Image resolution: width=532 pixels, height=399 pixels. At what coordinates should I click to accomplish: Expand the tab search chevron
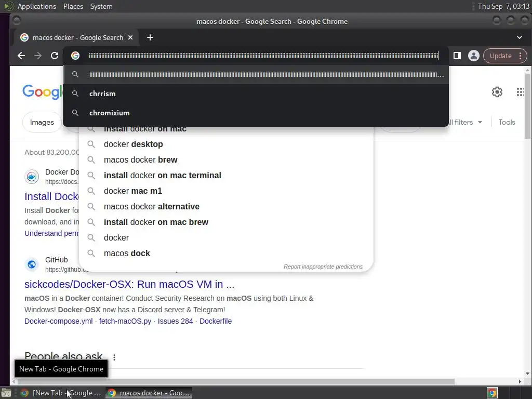click(520, 37)
